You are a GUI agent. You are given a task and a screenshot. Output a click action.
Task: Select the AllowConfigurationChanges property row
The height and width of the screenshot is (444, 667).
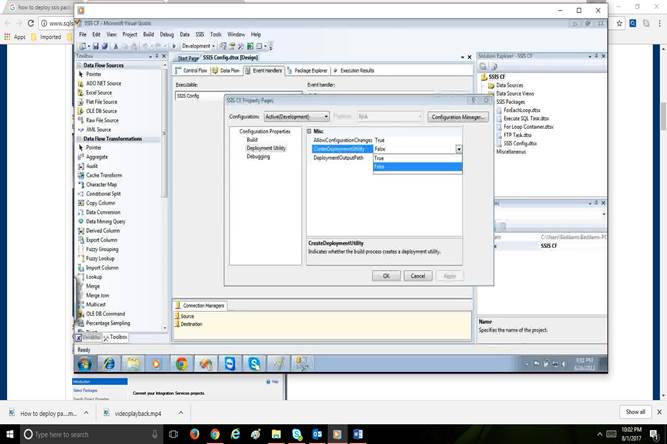387,140
